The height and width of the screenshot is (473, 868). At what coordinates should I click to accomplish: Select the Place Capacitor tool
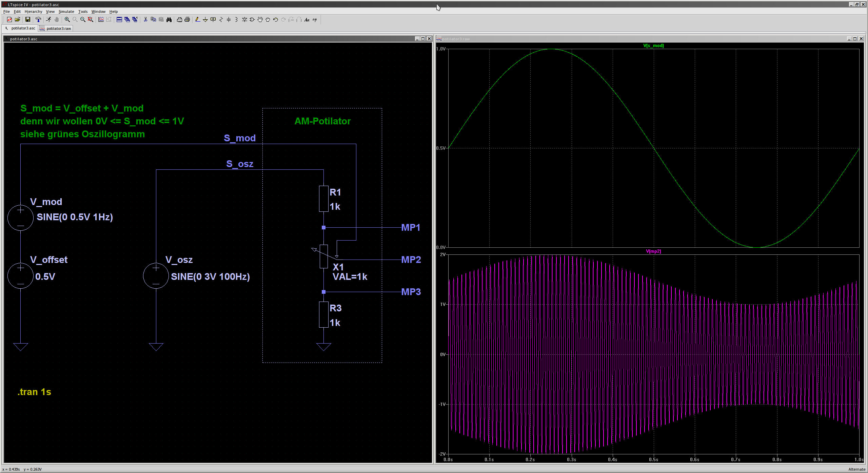(229, 20)
